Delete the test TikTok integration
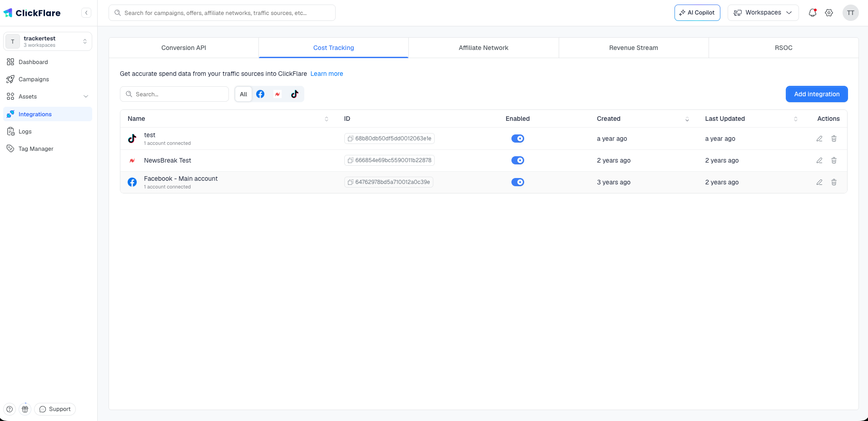This screenshot has width=868, height=421. click(x=834, y=139)
